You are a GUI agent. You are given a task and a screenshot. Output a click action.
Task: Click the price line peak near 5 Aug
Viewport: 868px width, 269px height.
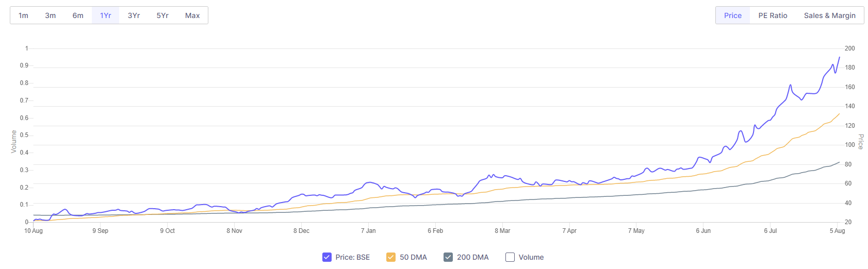tap(839, 58)
